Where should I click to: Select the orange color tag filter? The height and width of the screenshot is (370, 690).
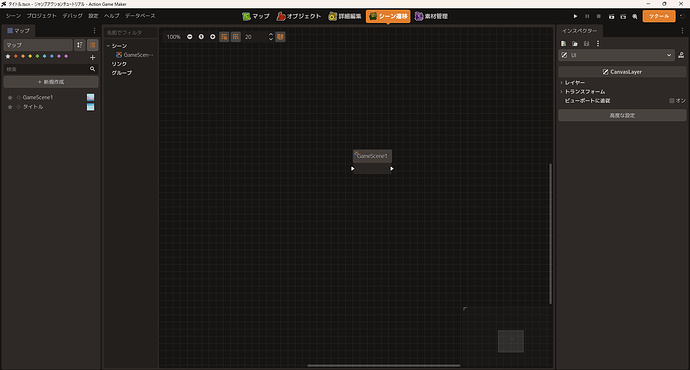(23, 56)
